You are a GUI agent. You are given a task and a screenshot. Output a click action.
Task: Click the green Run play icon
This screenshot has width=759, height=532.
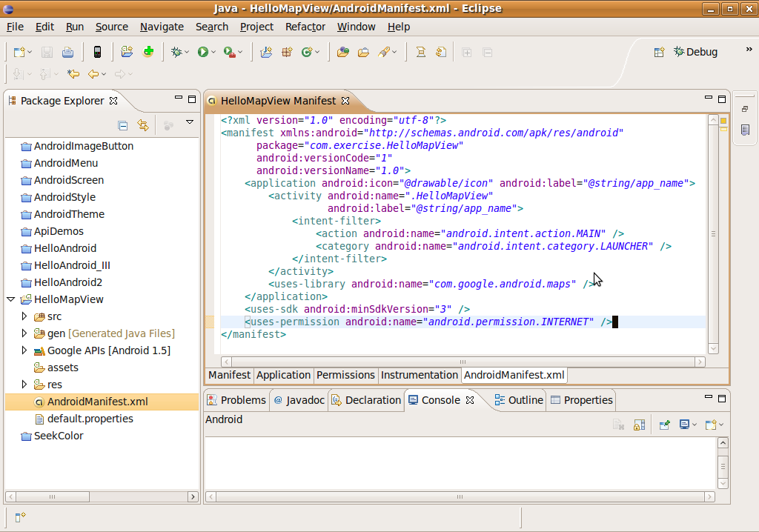coord(203,53)
